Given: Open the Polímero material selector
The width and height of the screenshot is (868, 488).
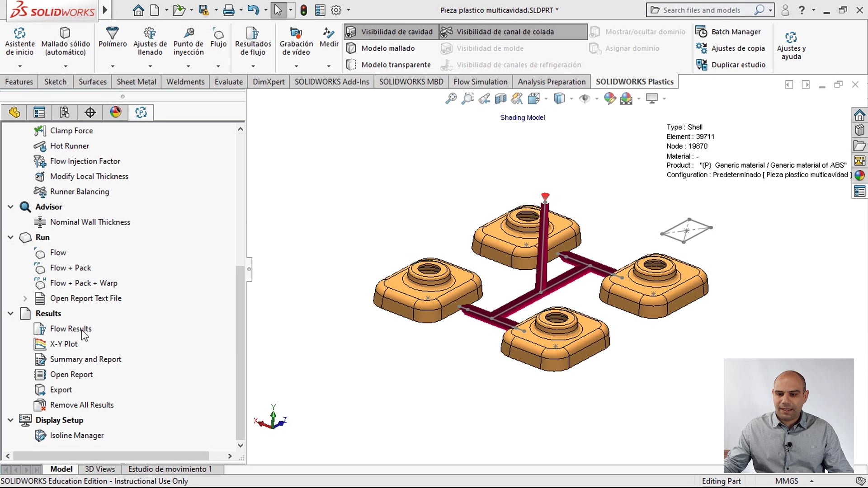Looking at the screenshot, I should click(x=112, y=38).
